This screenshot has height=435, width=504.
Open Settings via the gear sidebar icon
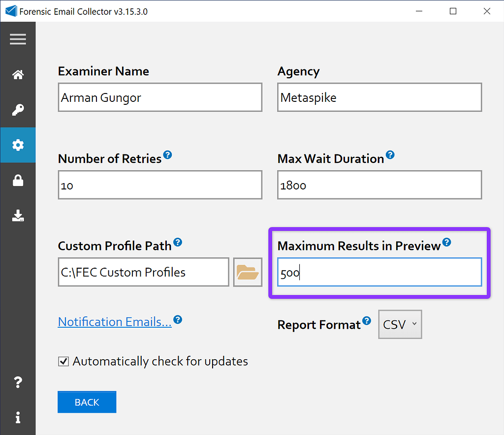(x=18, y=145)
